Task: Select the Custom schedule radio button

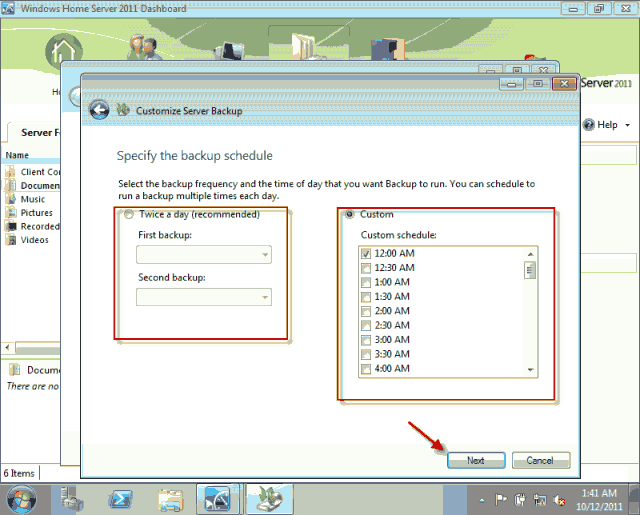Action: tap(350, 214)
